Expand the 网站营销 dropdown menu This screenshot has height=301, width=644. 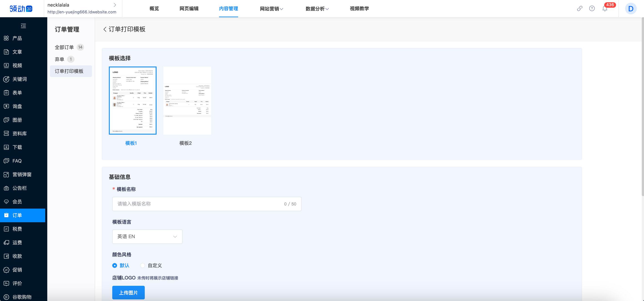[271, 9]
